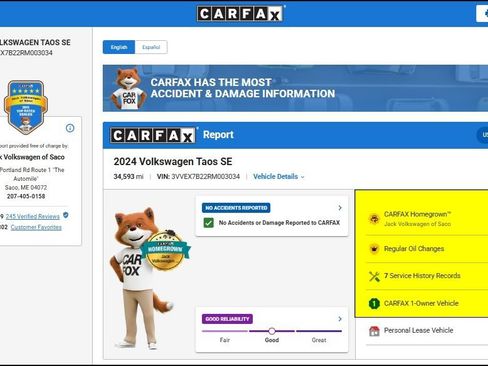
Task: Click Volkswagen of Saco dealer name
Action: (32, 157)
